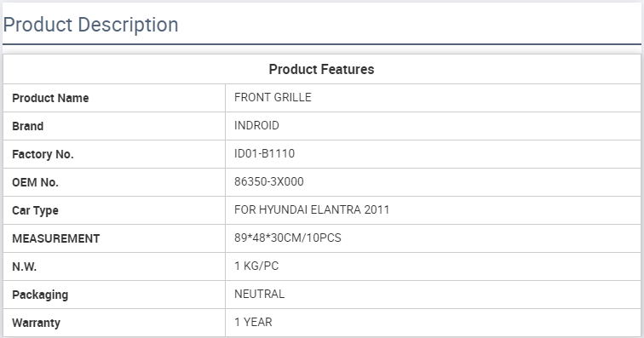Screen dimensions: 644x338
Task: Select the ID01-B1110 factory number
Action: tap(264, 153)
